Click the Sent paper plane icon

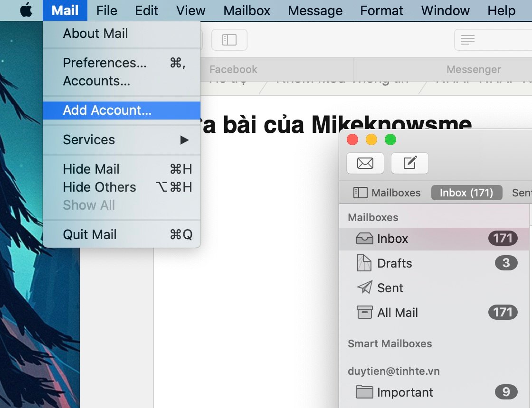click(x=365, y=287)
